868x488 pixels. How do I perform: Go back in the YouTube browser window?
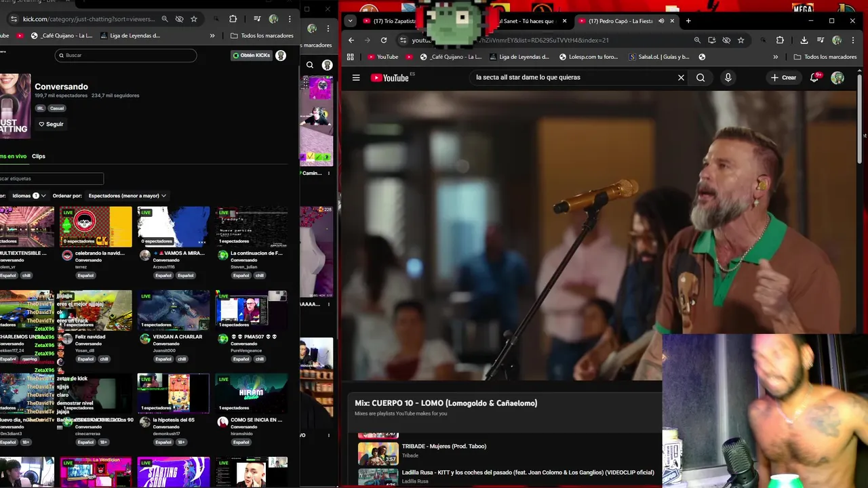(x=351, y=40)
